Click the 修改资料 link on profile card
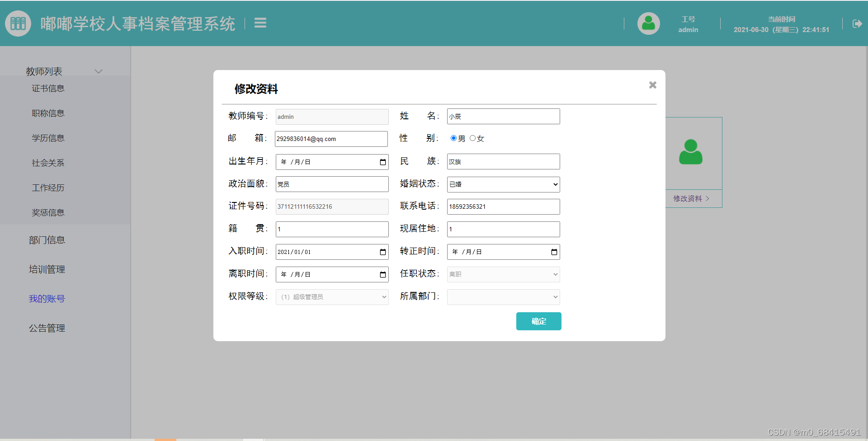The image size is (868, 441). coord(691,198)
